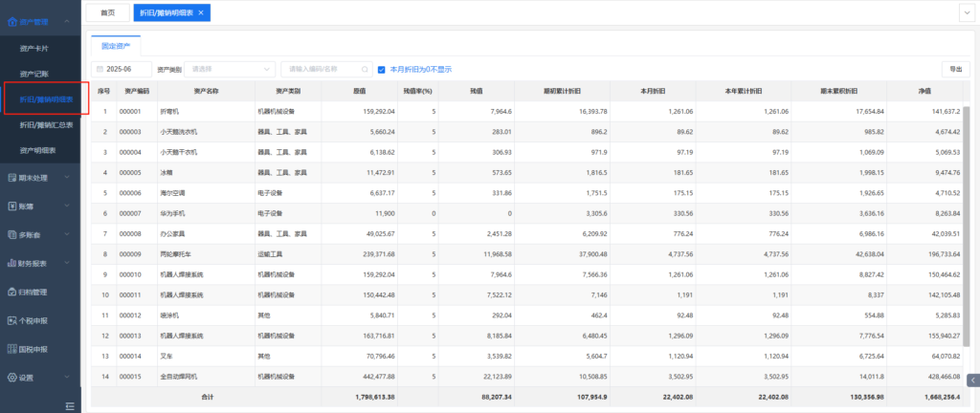The width and height of the screenshot is (980, 413).
Task: Select the 小天鹅干衣机 asset name
Action: (x=179, y=152)
